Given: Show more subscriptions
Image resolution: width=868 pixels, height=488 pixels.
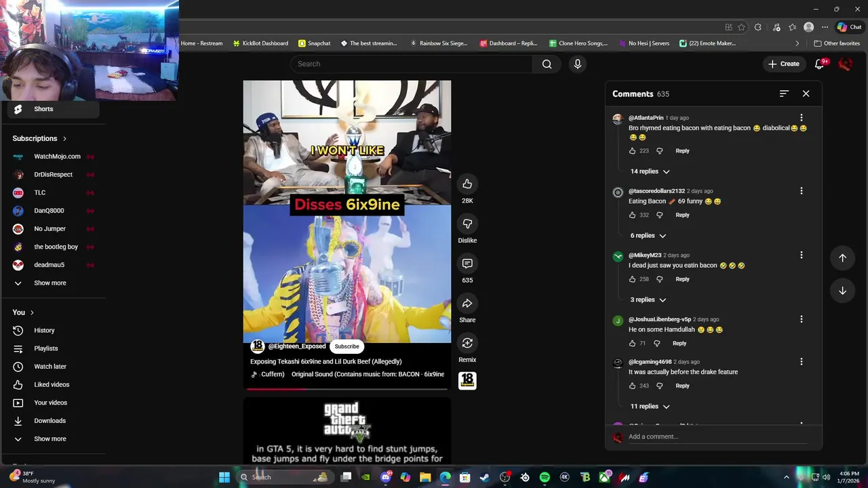Looking at the screenshot, I should (53, 283).
